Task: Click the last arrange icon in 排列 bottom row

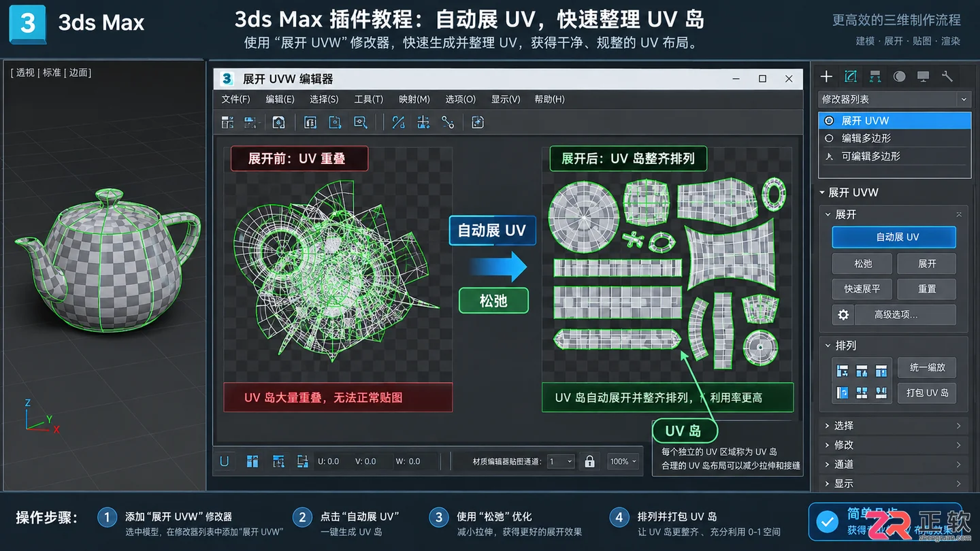Action: click(x=881, y=393)
